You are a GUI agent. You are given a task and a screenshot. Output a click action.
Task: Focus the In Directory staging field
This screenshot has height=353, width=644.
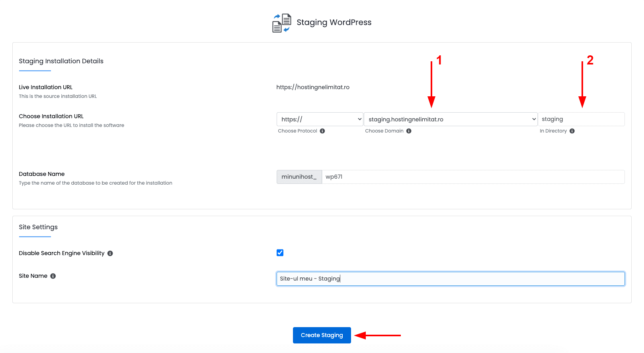[x=581, y=119]
